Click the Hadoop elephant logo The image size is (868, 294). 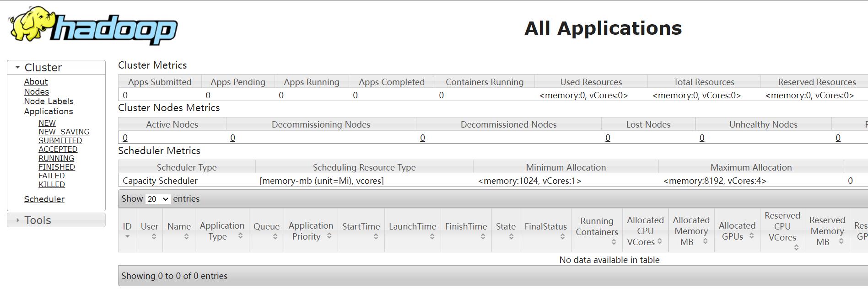(x=93, y=26)
